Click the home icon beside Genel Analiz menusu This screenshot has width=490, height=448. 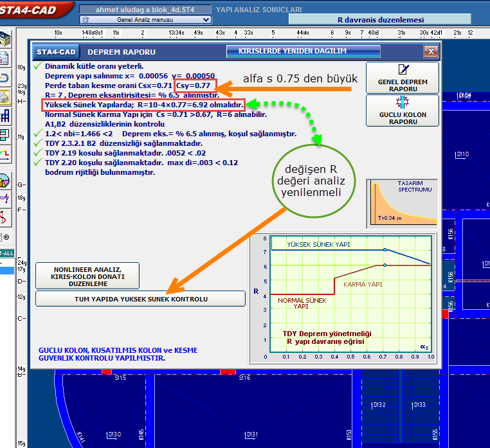(85, 20)
